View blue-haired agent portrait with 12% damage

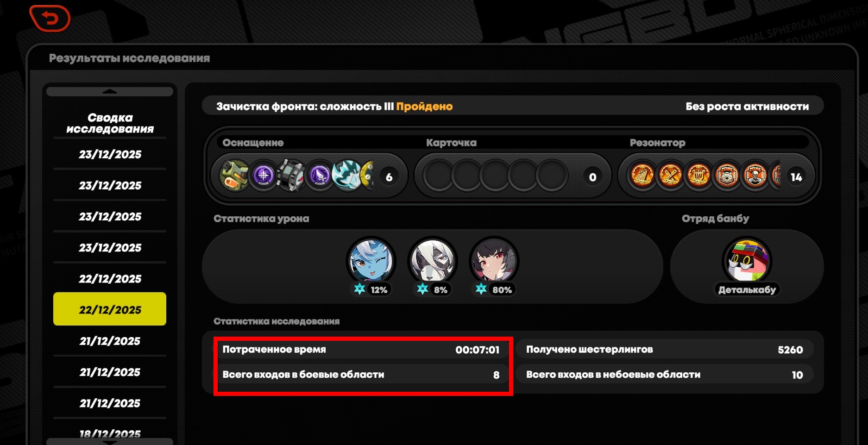371,261
